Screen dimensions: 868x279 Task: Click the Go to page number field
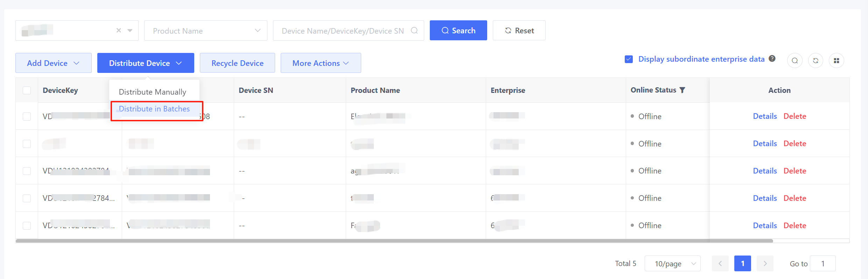tap(822, 264)
